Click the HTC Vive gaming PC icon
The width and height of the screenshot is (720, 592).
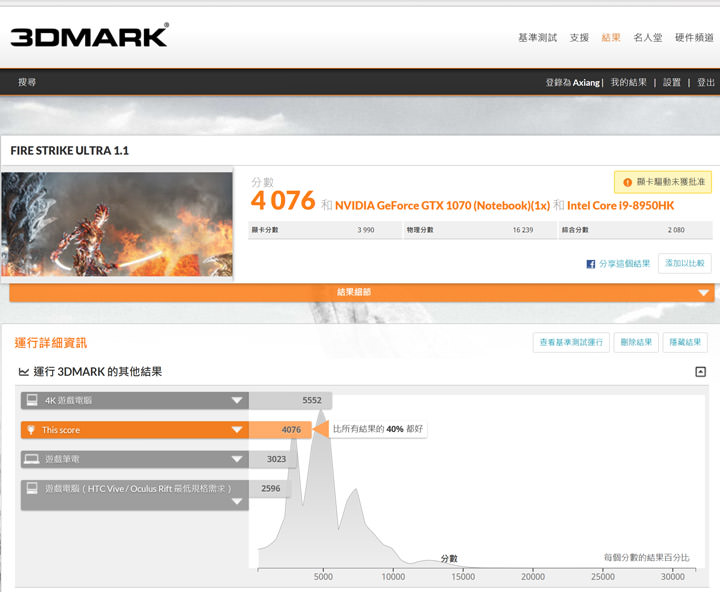(31, 489)
